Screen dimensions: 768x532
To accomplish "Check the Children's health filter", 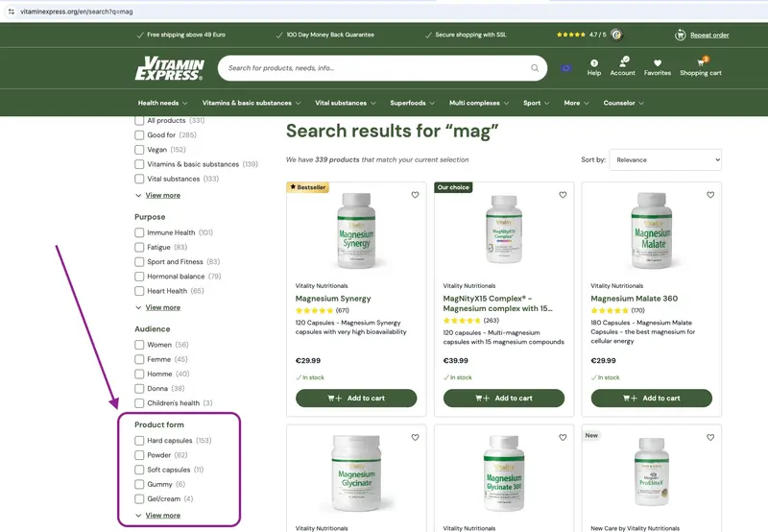I will click(x=139, y=403).
